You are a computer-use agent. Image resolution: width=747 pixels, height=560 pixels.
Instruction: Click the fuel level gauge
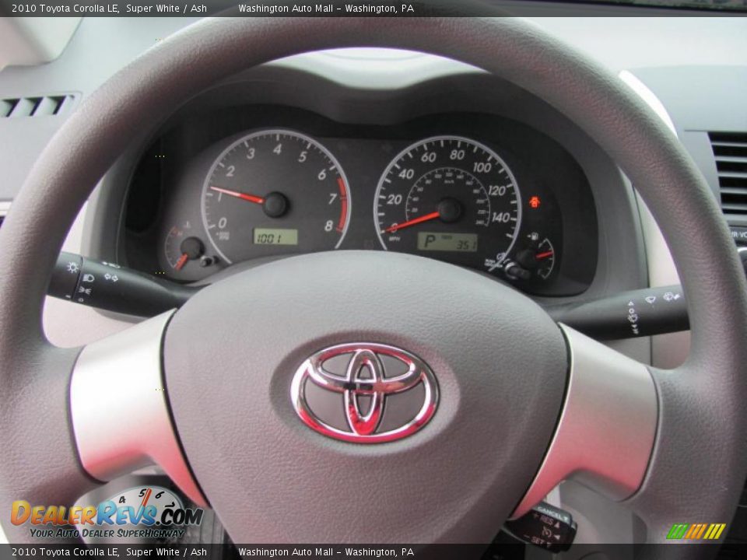(537, 257)
